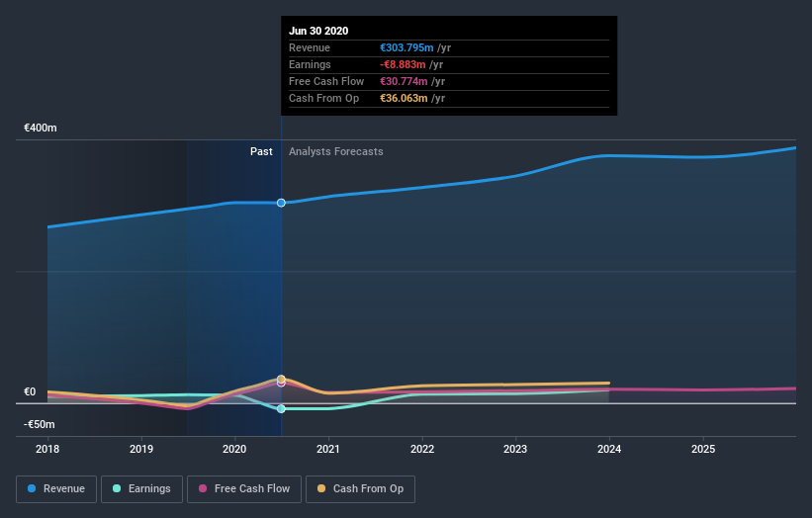Click the €0 y-axis label

(30, 391)
